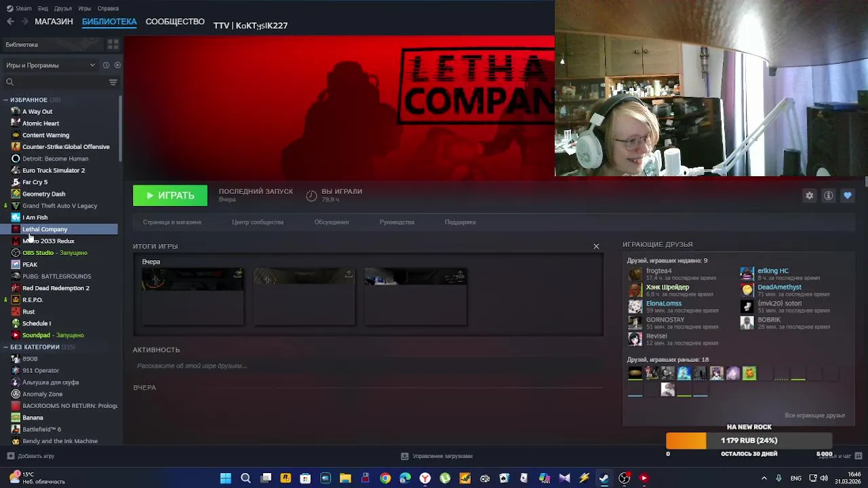This screenshot has height=488, width=868.
Task: Open game info icon
Action: (828, 195)
